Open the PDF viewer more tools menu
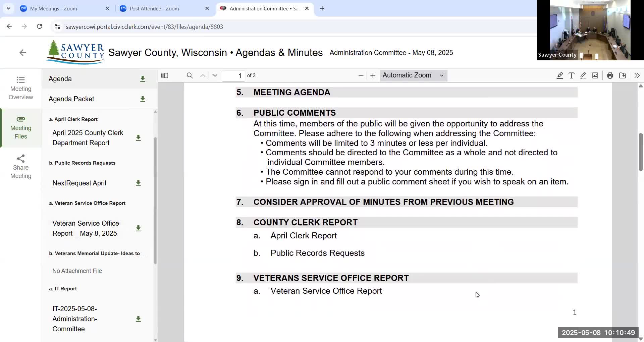Viewport: 644px width, 342px height. click(x=637, y=75)
